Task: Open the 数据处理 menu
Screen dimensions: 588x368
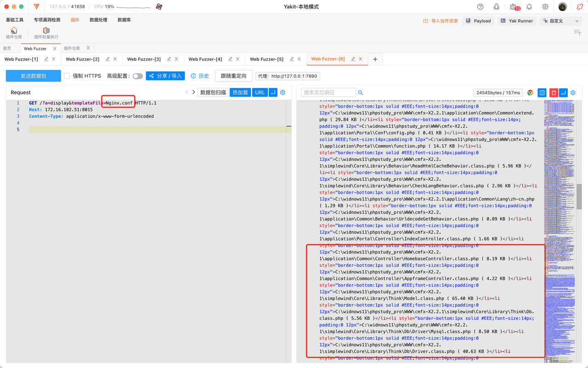Action: coord(98,20)
